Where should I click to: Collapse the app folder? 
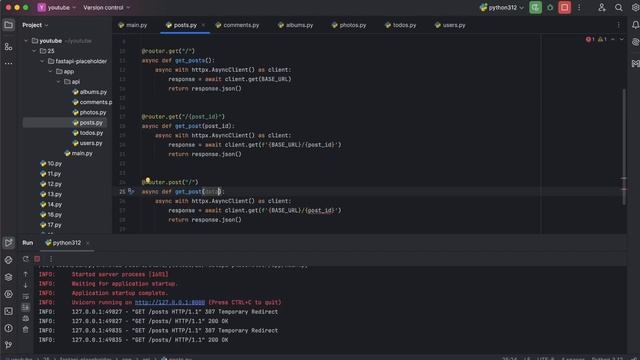(x=50, y=71)
